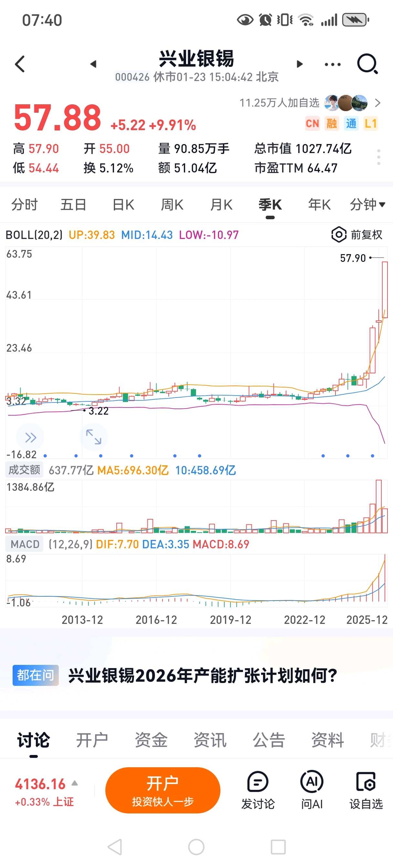Tap the 问AI assistant icon
The width and height of the screenshot is (393, 868).
312,790
